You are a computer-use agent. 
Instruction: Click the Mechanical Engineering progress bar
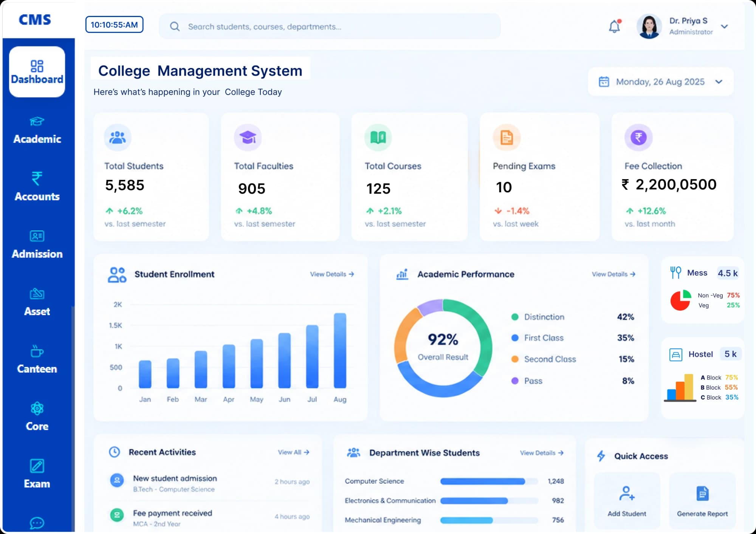(x=489, y=520)
